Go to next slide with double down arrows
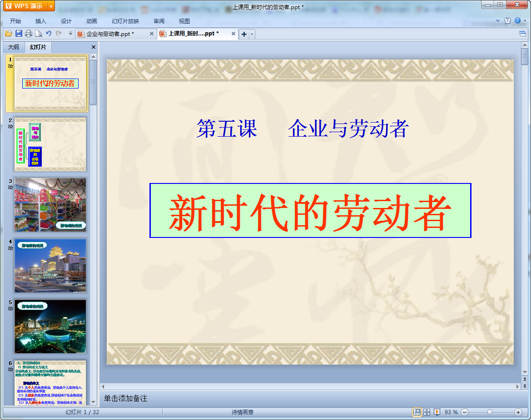Viewport: 531px width, 420px height. tap(525, 386)
